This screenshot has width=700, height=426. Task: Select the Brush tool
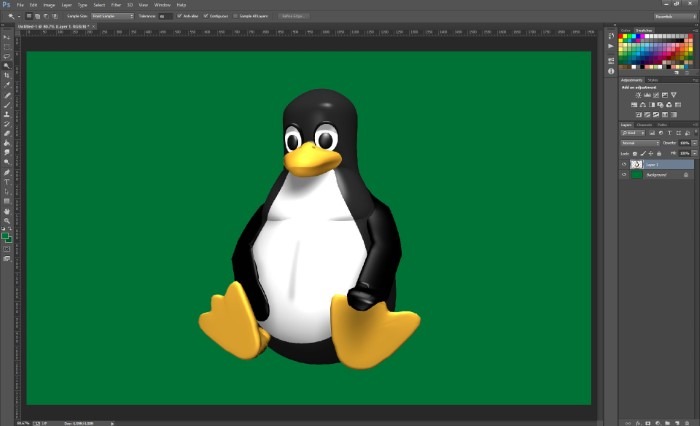coord(7,105)
